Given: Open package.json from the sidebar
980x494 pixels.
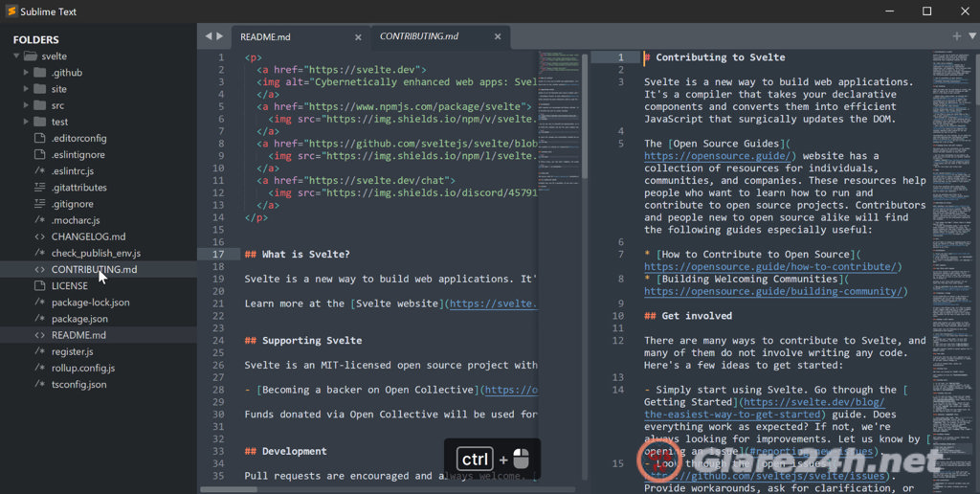Looking at the screenshot, I should pyautogui.click(x=79, y=318).
